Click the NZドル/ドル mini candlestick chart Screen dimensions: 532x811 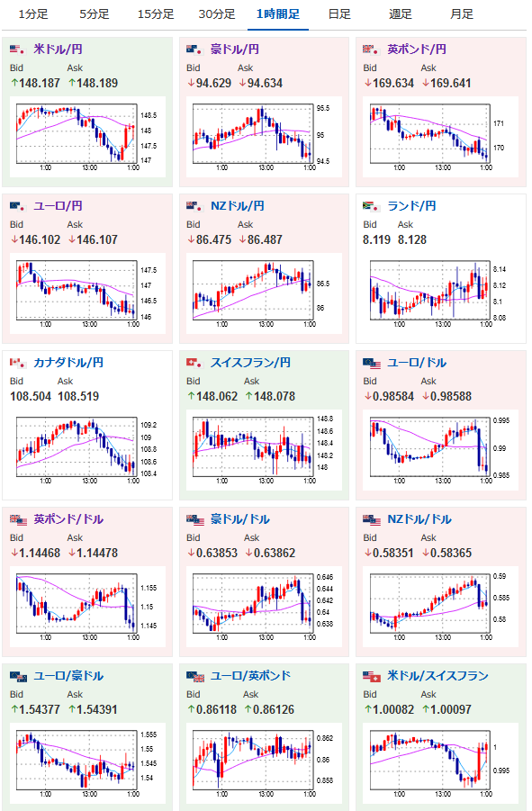point(441,607)
